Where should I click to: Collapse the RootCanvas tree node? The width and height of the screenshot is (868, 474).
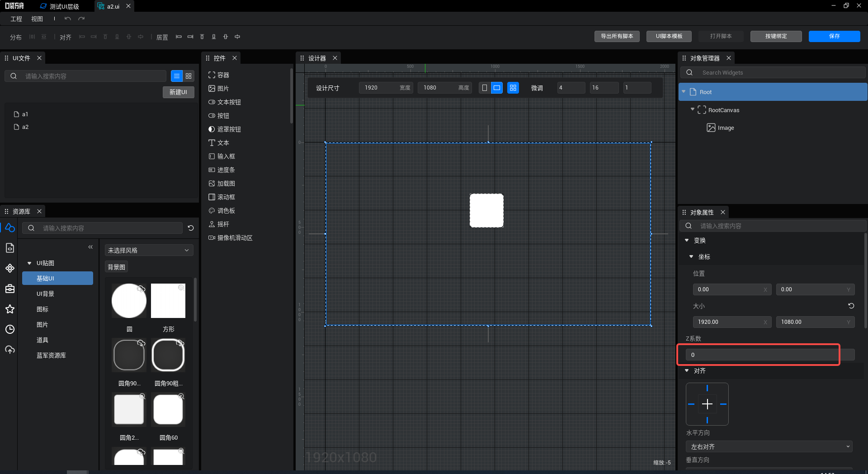click(692, 109)
